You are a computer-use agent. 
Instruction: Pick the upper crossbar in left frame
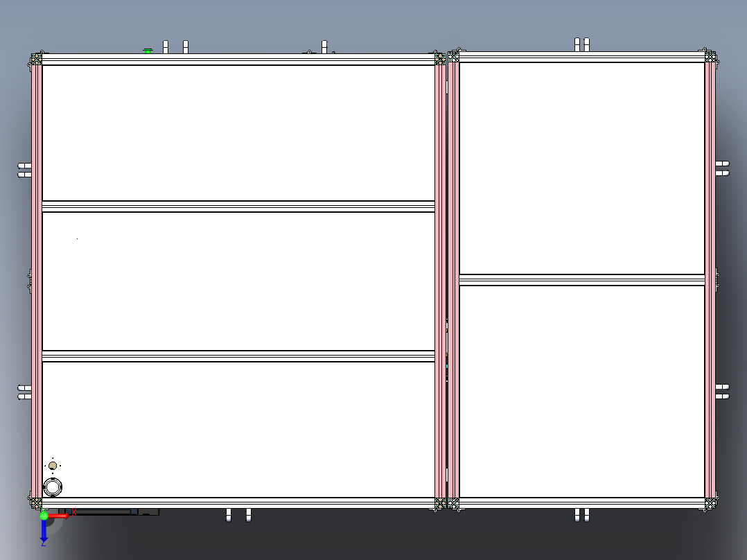coord(238,207)
